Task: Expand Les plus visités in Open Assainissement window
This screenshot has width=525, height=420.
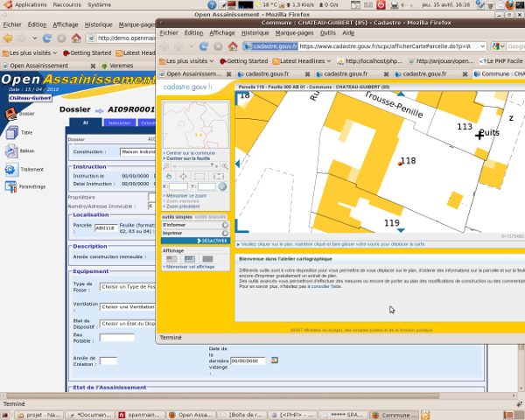Action: [x=30, y=52]
